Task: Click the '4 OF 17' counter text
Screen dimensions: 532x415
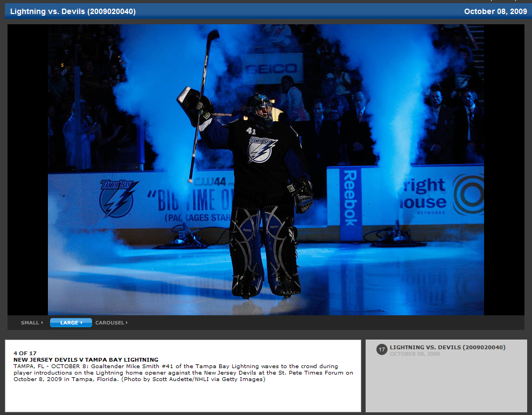Action: [x=25, y=353]
